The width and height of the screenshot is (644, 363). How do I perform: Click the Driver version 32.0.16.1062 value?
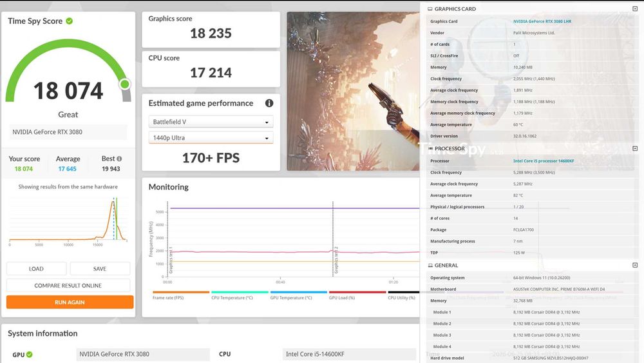tap(525, 136)
